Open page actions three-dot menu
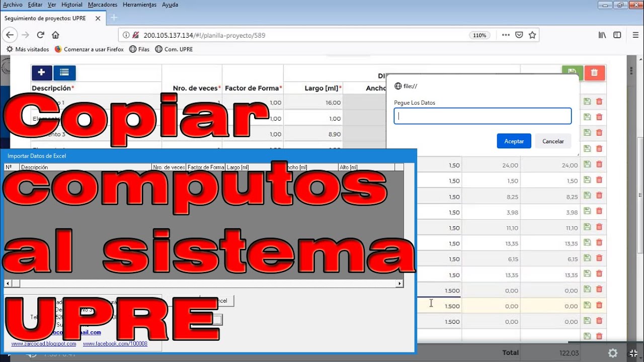This screenshot has width=644, height=362. tap(506, 35)
